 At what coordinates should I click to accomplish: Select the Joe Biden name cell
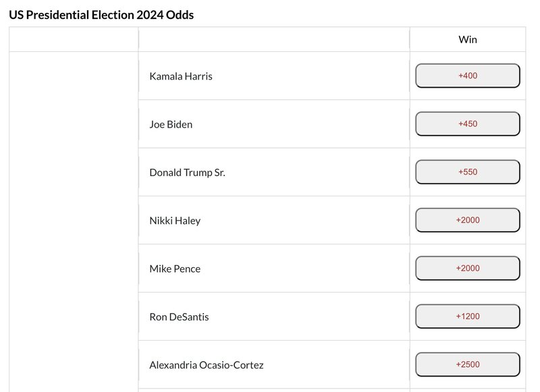click(x=274, y=124)
